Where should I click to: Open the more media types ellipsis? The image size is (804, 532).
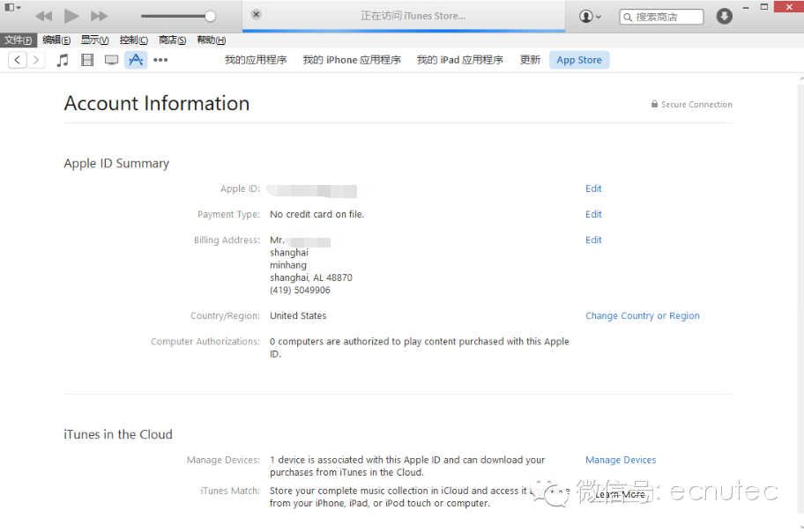(160, 60)
